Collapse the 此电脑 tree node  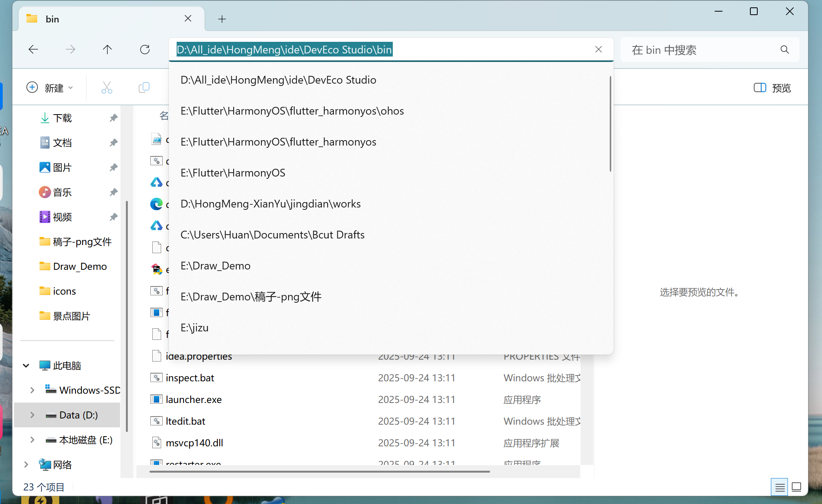26,365
